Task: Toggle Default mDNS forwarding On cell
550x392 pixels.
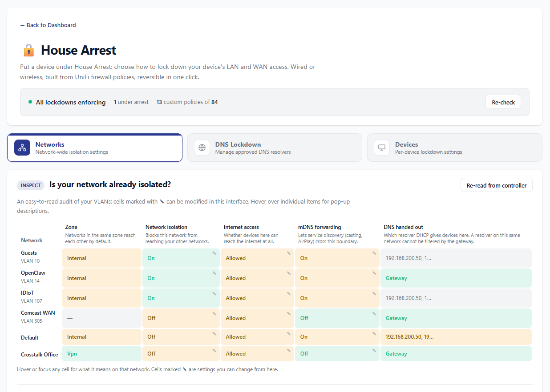Action: click(337, 337)
